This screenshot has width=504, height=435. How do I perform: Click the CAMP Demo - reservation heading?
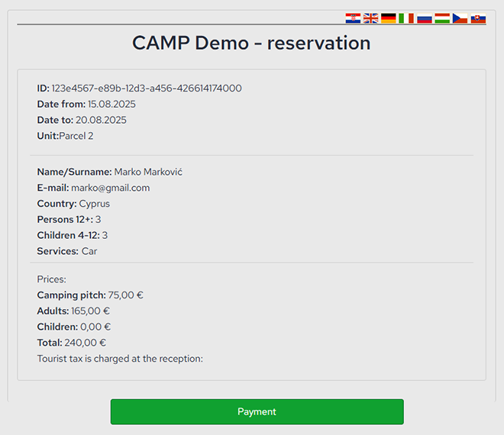[251, 43]
